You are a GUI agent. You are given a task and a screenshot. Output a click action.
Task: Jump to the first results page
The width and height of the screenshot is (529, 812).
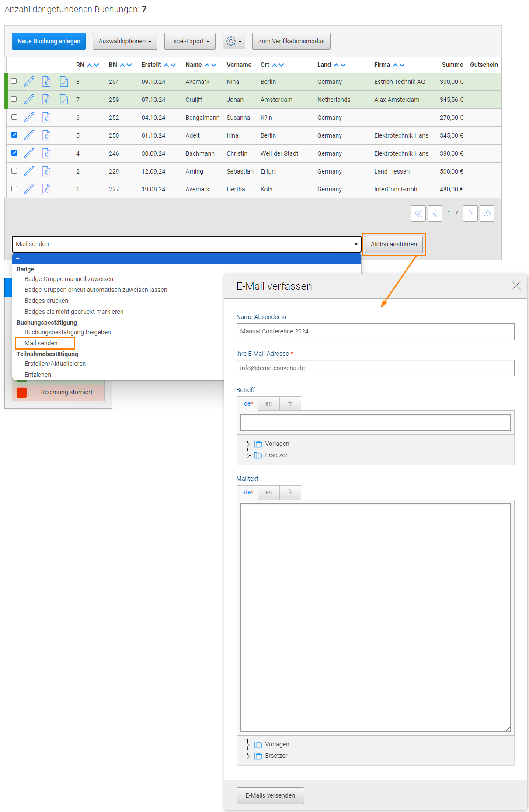[x=418, y=213]
